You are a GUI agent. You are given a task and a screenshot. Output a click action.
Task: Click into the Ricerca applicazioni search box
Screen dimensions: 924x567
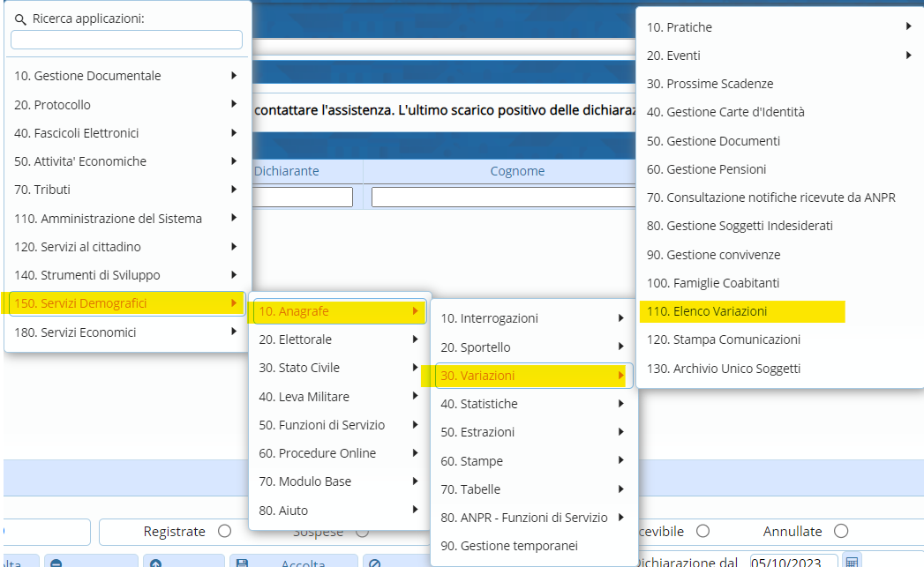(x=126, y=40)
